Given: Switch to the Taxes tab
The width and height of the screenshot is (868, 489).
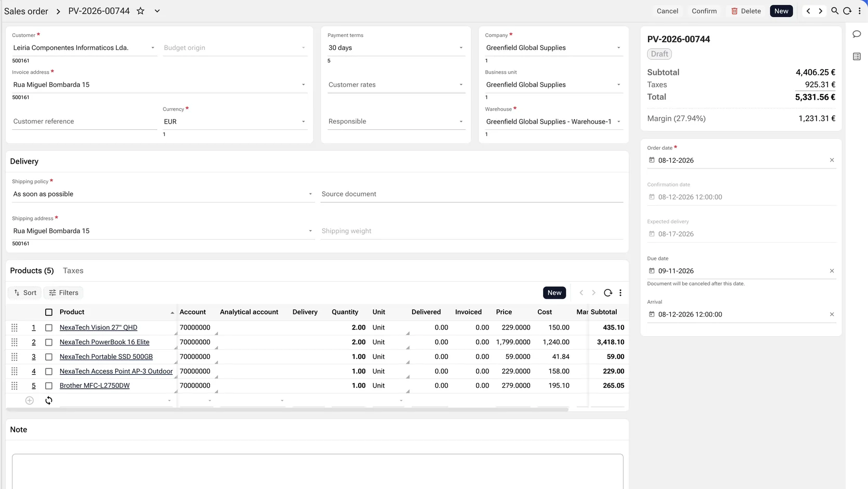Looking at the screenshot, I should pos(73,271).
